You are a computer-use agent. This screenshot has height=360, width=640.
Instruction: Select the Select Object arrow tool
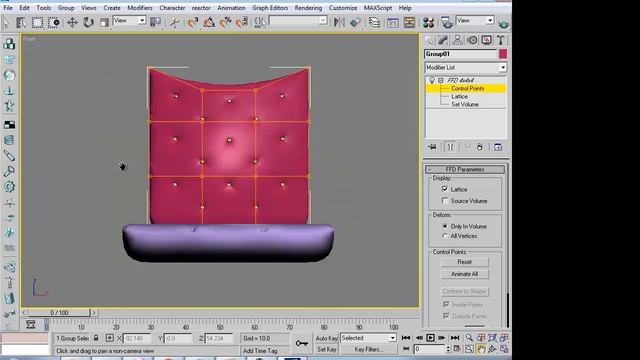click(6, 22)
